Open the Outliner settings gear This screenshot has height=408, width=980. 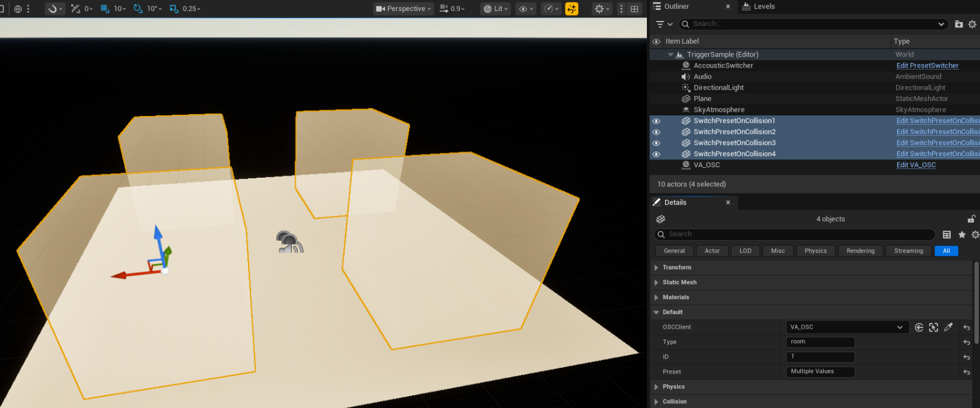[972, 24]
